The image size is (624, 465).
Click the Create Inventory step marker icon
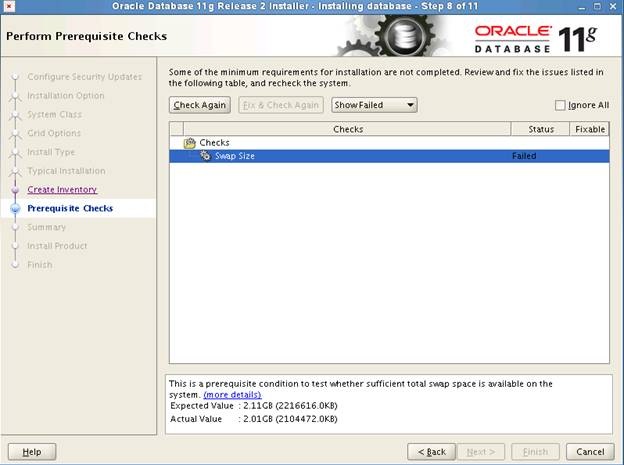[x=15, y=190]
